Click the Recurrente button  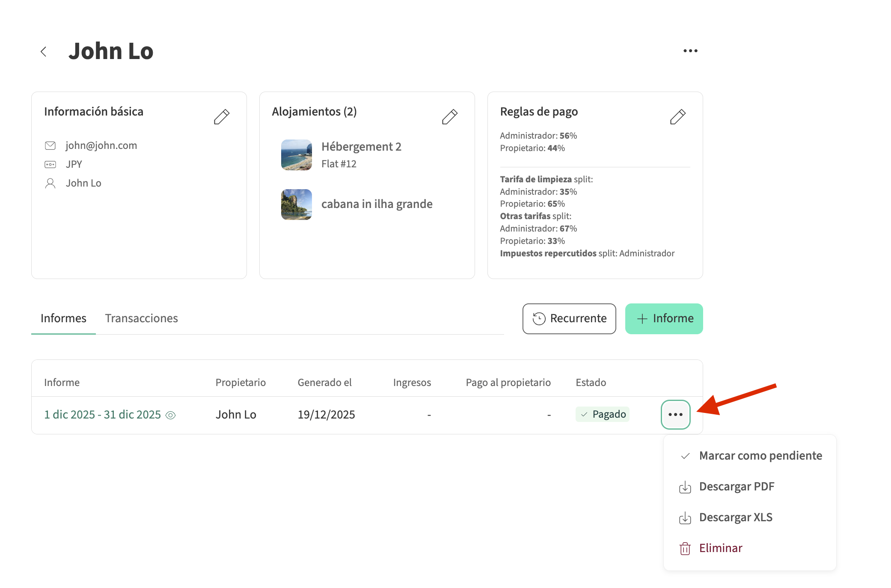[569, 319]
